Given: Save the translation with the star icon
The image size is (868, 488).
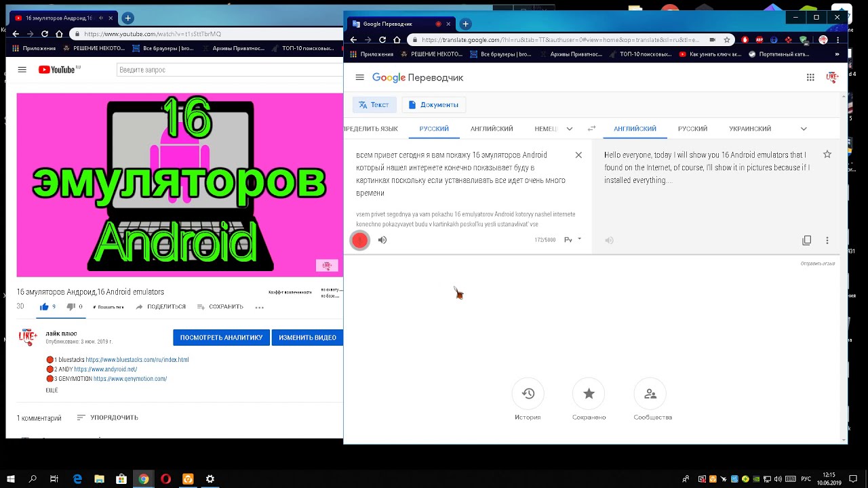Looking at the screenshot, I should (x=827, y=155).
